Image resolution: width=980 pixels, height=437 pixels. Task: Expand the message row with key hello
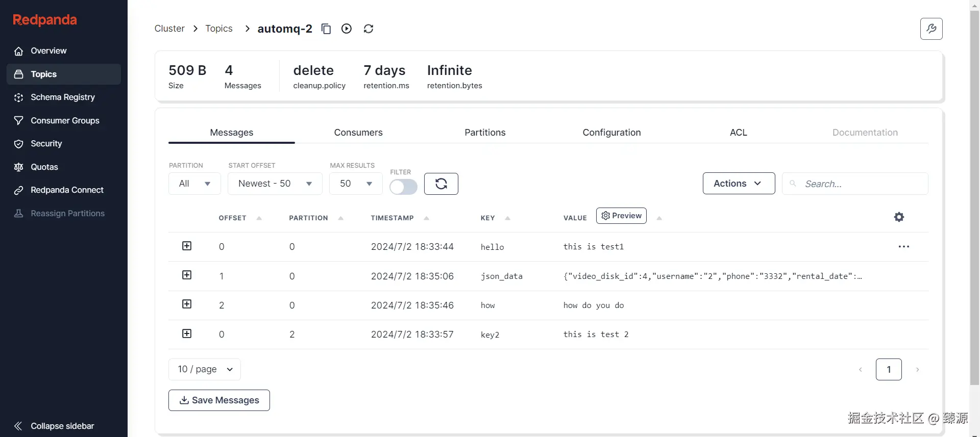[187, 246]
